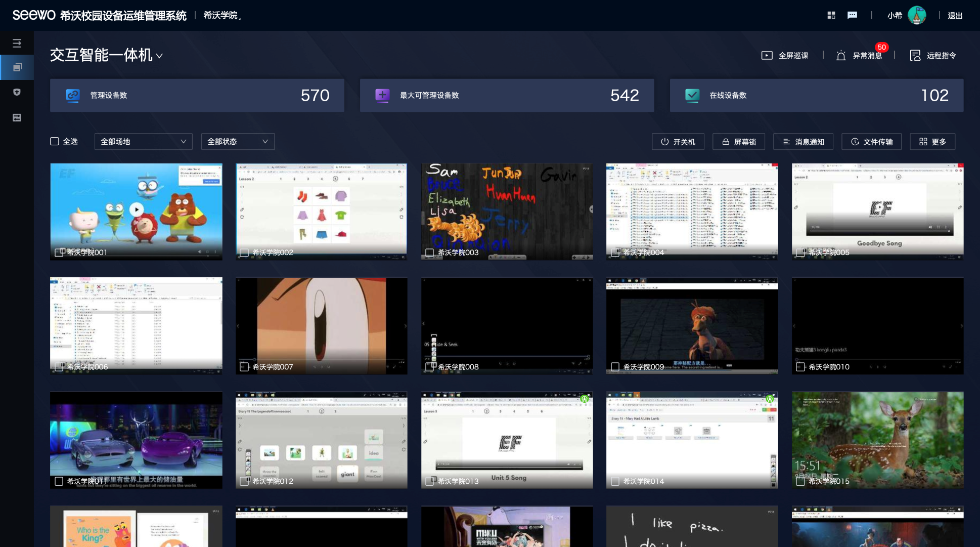
Task: Click the 文件传输 file transfer button
Action: pyautogui.click(x=872, y=142)
